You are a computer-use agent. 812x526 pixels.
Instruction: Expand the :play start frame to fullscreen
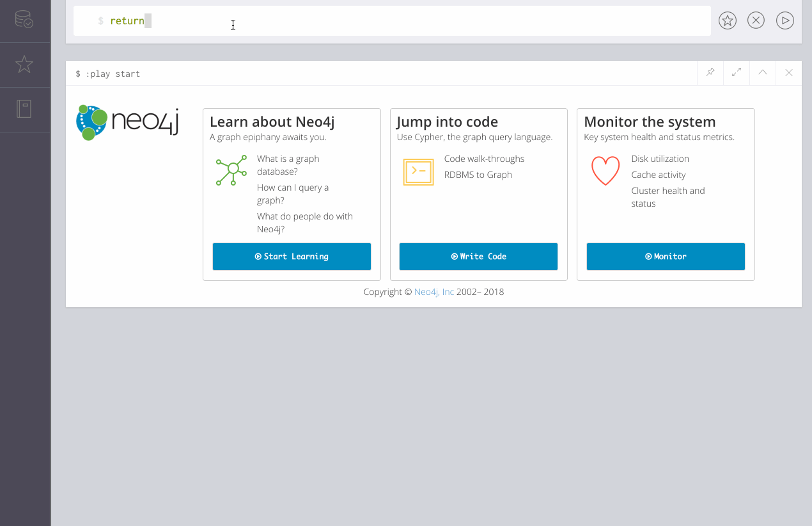pos(737,73)
